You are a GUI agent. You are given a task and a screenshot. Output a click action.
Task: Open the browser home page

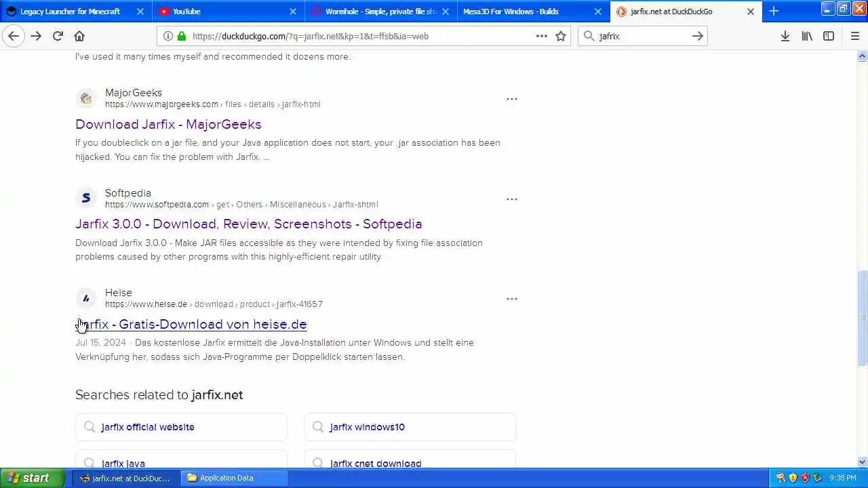pyautogui.click(x=79, y=36)
